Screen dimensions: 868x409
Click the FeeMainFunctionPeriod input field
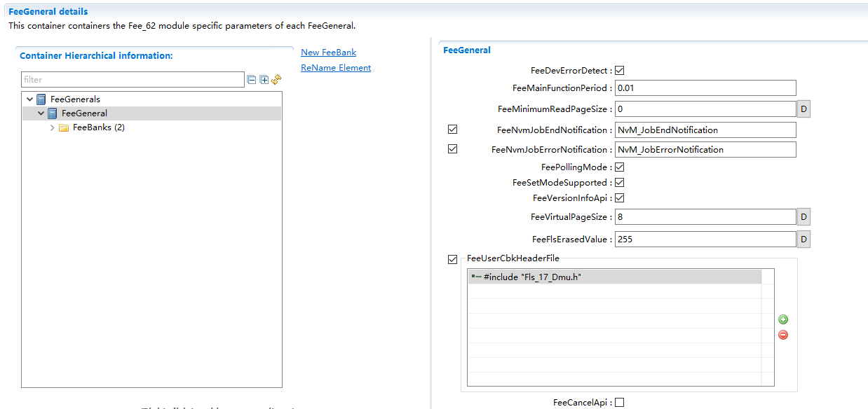(705, 88)
